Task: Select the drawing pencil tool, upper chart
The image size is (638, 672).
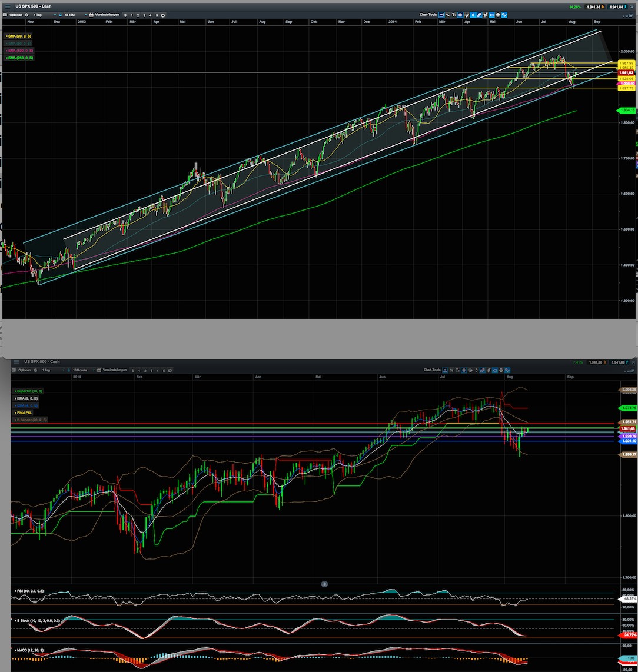Action: coord(467,15)
